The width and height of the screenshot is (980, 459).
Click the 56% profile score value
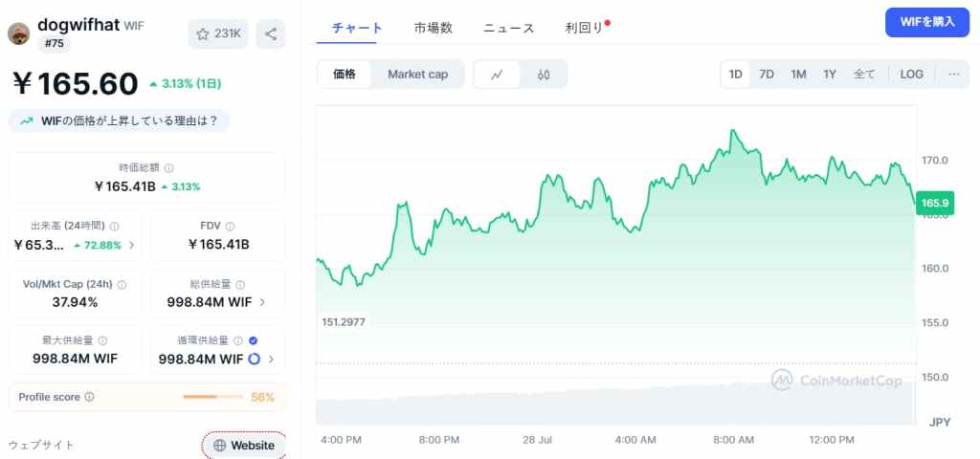coord(262,397)
